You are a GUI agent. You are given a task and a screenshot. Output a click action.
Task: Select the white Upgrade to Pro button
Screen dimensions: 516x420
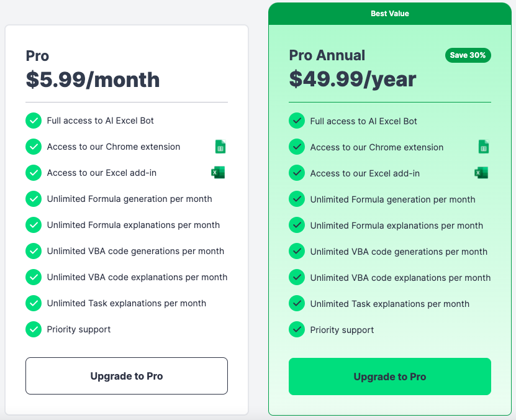(127, 376)
